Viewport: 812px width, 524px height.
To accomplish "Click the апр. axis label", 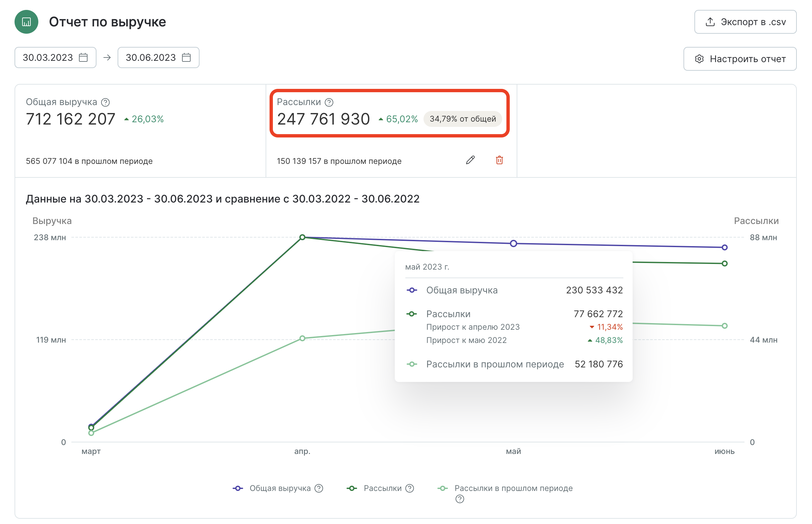I will pos(302,451).
